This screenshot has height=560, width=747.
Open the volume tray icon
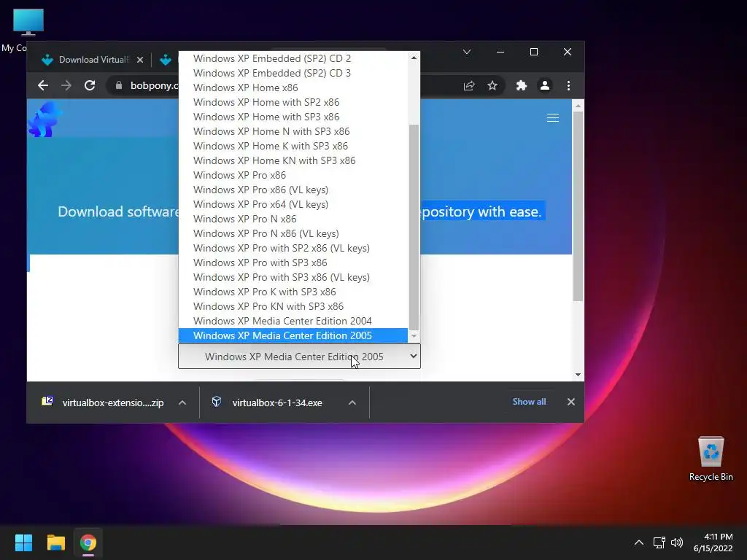tap(676, 542)
